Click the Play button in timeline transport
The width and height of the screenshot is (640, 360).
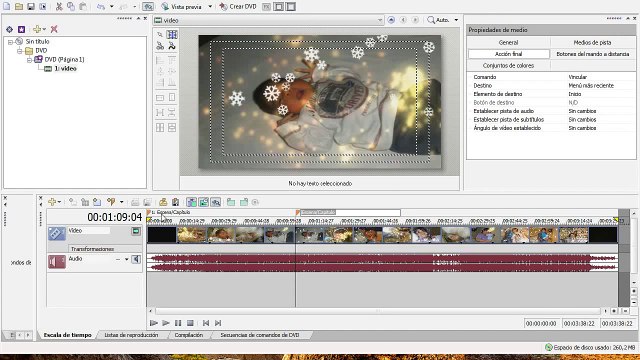[166, 323]
